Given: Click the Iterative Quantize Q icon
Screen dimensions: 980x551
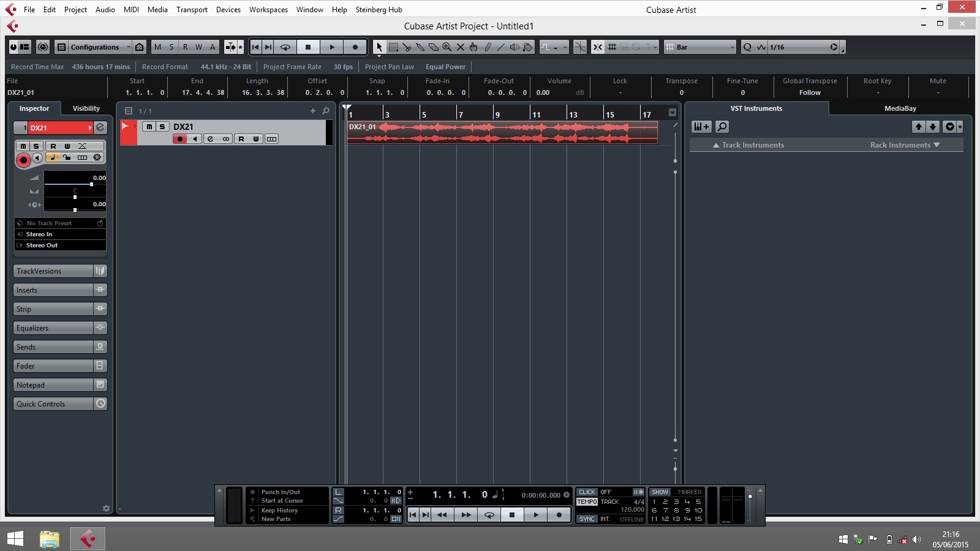Looking at the screenshot, I should pos(747,47).
